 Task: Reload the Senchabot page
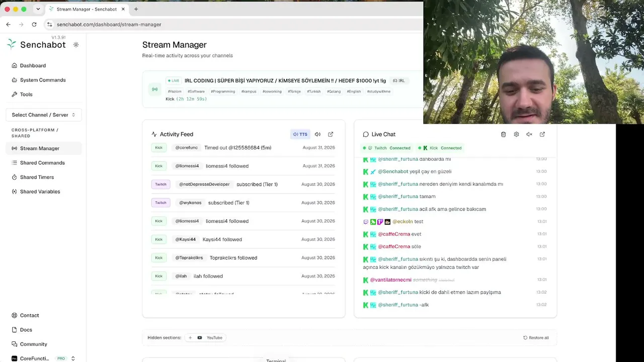(x=34, y=24)
